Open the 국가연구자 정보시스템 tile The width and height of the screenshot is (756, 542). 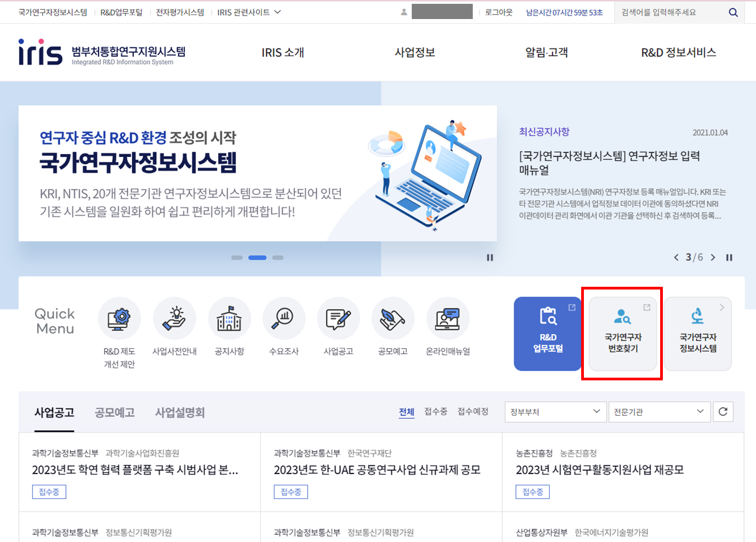(x=698, y=334)
